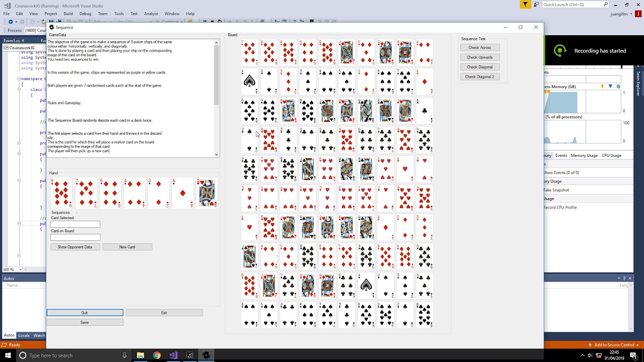Select the 7 of diamonds in Hand
The width and height of the screenshot is (644, 362).
(x=86, y=193)
